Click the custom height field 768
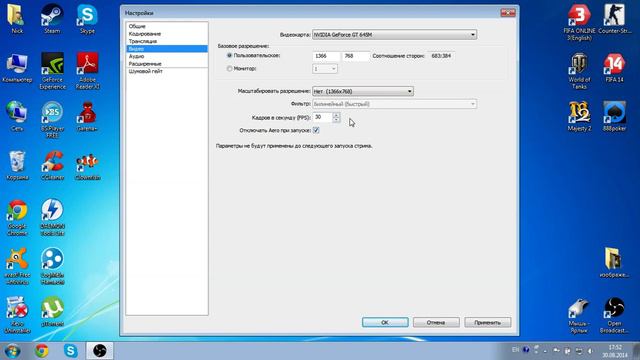 356,56
